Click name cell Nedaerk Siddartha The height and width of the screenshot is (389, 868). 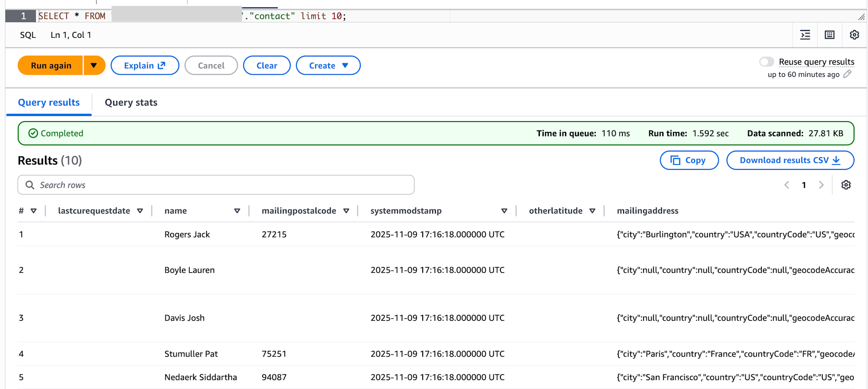pyautogui.click(x=201, y=377)
